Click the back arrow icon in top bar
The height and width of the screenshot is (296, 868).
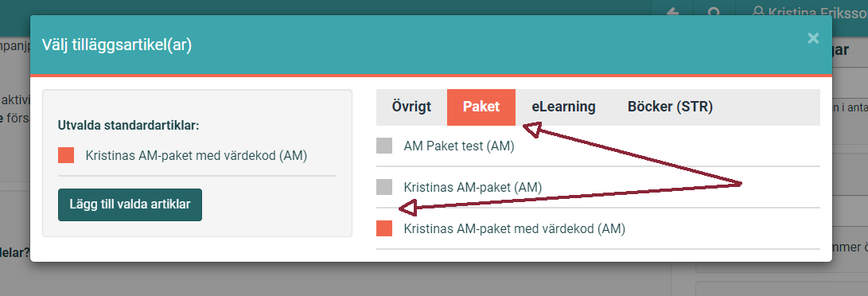(672, 10)
